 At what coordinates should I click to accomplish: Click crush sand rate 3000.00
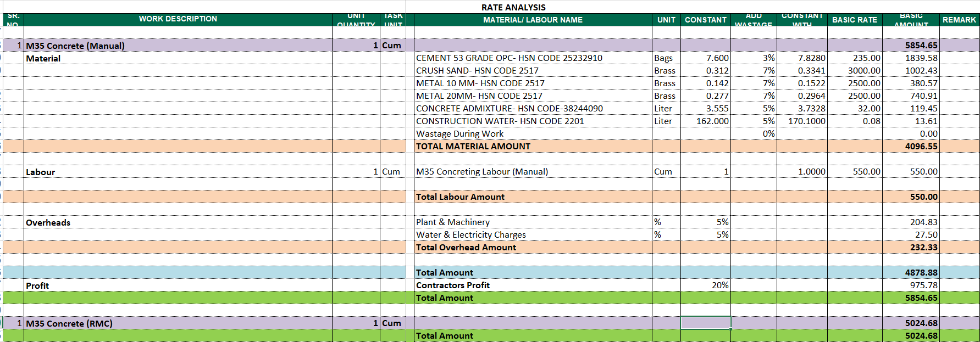(x=855, y=71)
